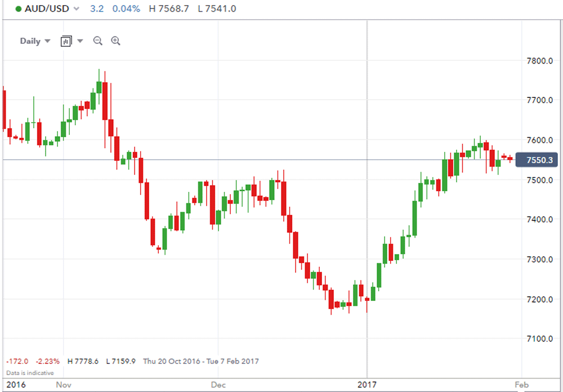The width and height of the screenshot is (563, 392).
Task: Zoom in on the chart
Action: [115, 41]
